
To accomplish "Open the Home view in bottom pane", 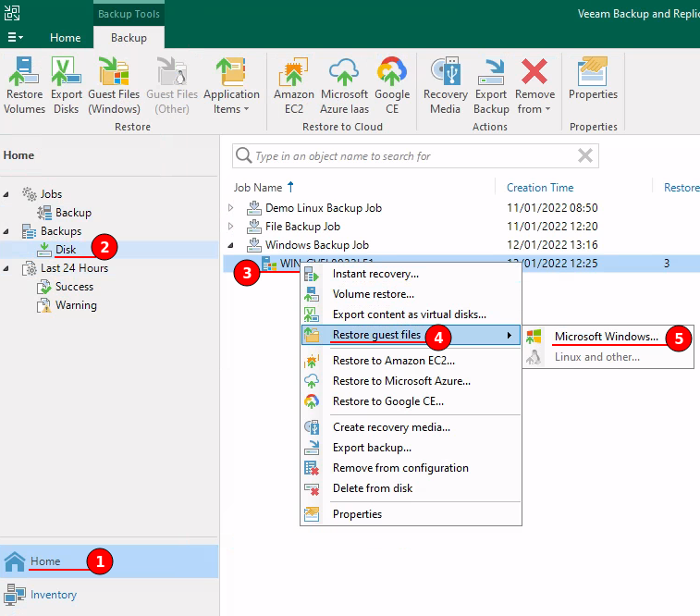I will click(x=109, y=561).
